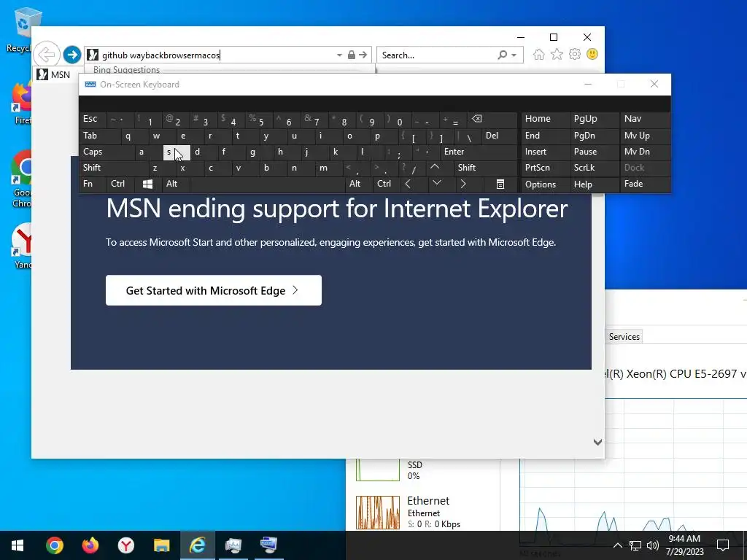Click the smiley feedback icon

click(592, 54)
